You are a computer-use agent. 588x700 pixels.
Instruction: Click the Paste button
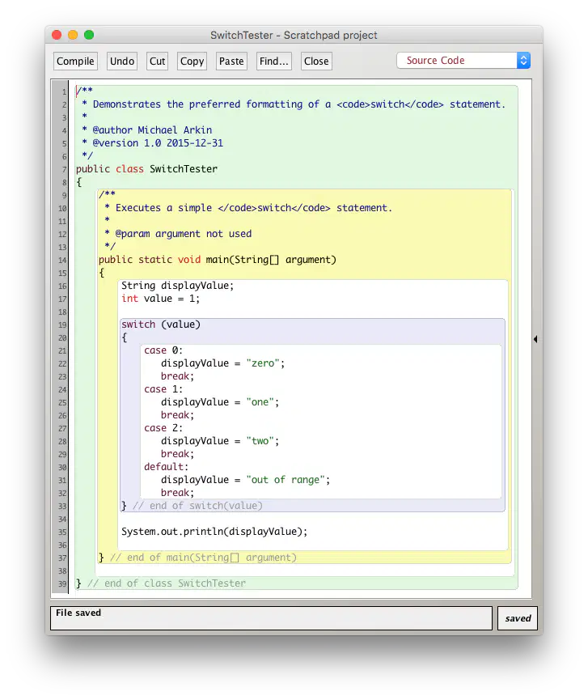[231, 62]
